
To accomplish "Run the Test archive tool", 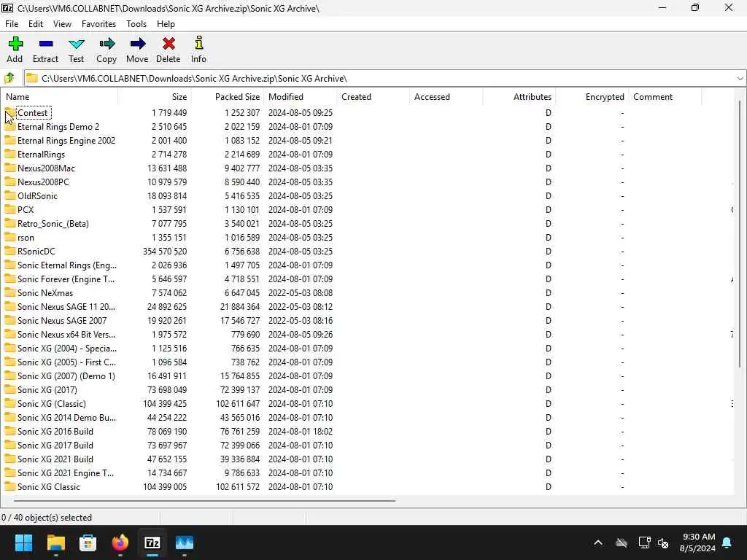I will pyautogui.click(x=76, y=50).
